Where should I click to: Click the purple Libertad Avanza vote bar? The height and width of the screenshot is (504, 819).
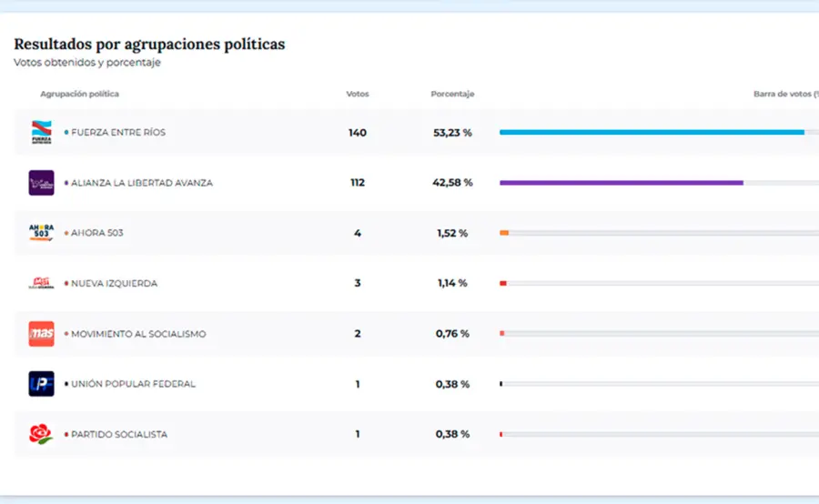tap(621, 183)
